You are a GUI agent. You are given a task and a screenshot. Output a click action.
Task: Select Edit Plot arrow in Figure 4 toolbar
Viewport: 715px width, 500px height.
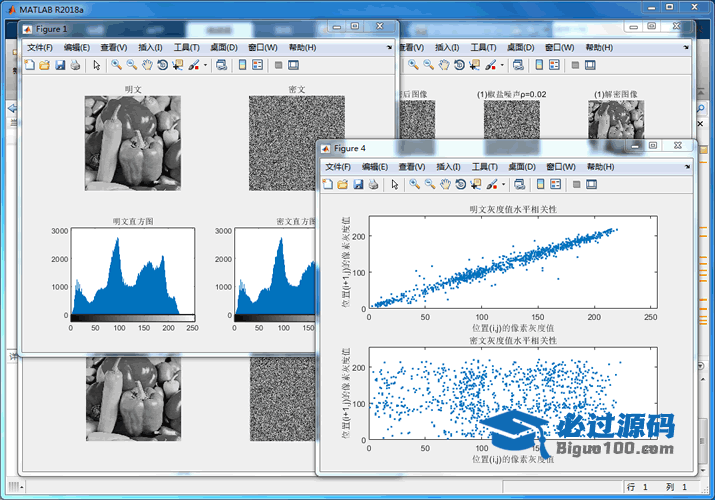point(395,184)
